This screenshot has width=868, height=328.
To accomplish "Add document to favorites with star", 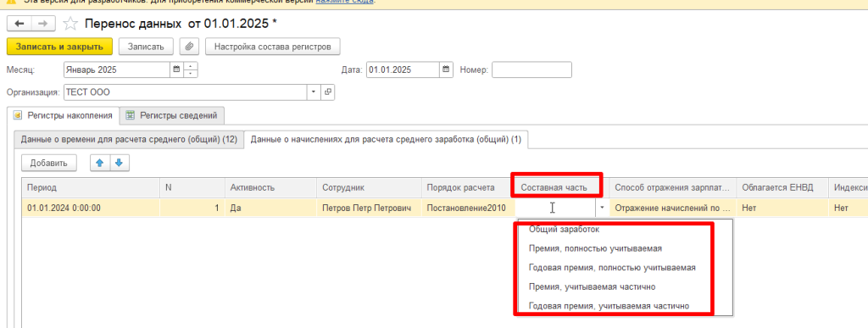I will [x=70, y=23].
